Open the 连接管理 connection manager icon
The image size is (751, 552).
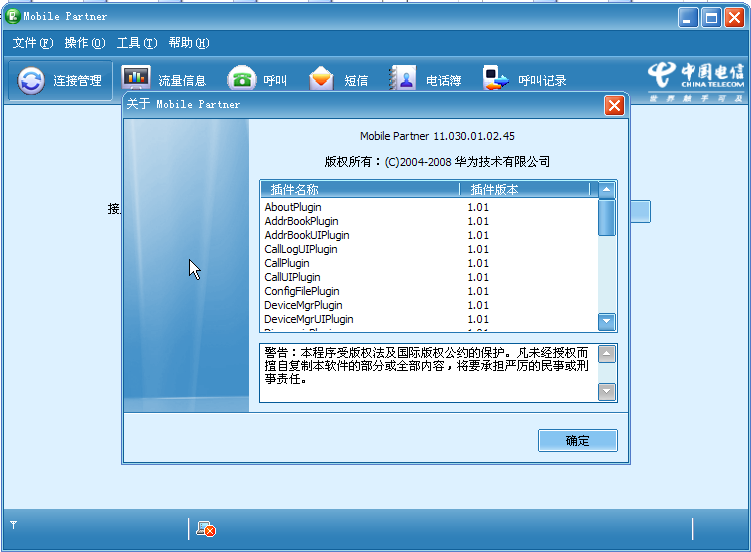31,80
